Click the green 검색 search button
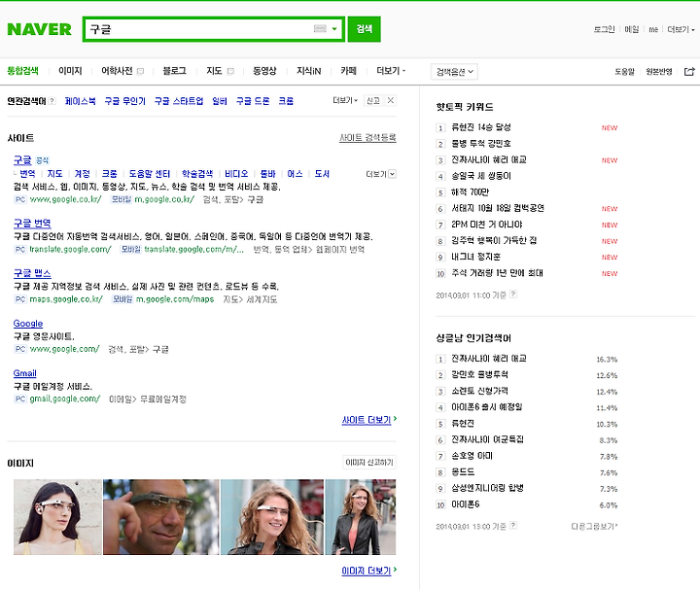Viewport: 700px width, 590px height. click(365, 29)
